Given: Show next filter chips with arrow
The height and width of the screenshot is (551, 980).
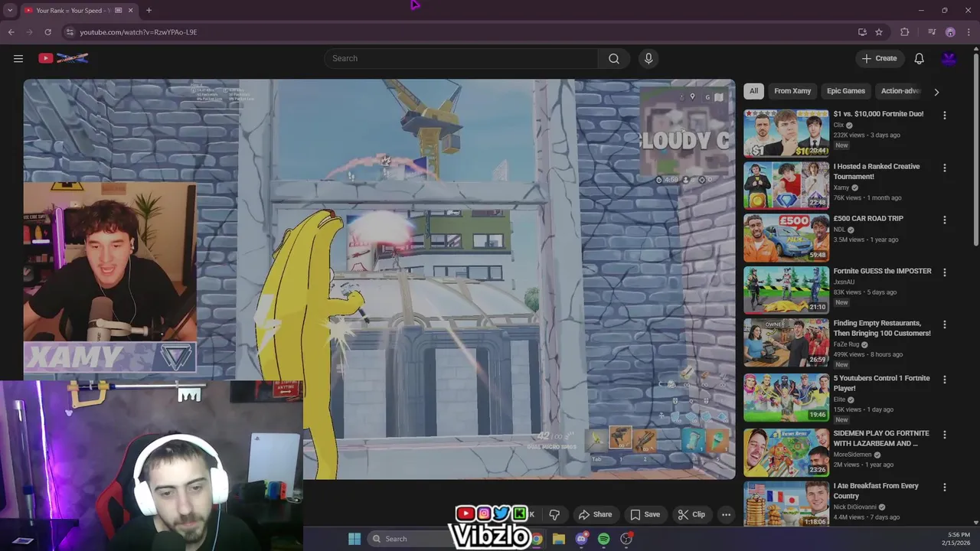Looking at the screenshot, I should [x=936, y=92].
